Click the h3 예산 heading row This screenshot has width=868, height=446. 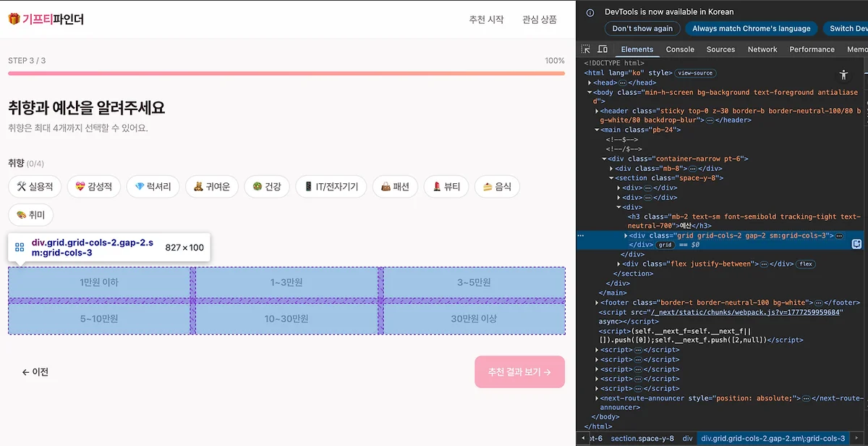coord(743,221)
